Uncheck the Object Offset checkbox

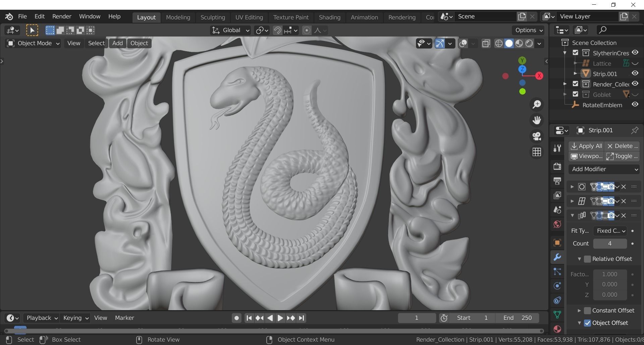tap(587, 323)
